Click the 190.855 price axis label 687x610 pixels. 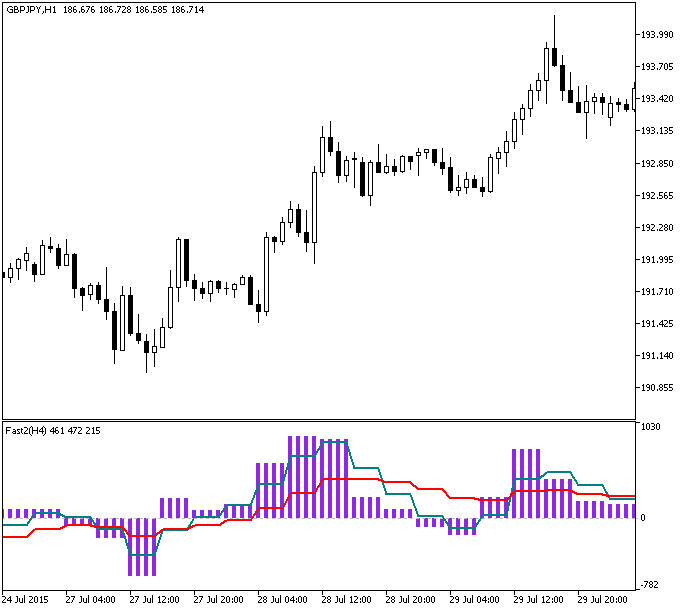coord(656,388)
